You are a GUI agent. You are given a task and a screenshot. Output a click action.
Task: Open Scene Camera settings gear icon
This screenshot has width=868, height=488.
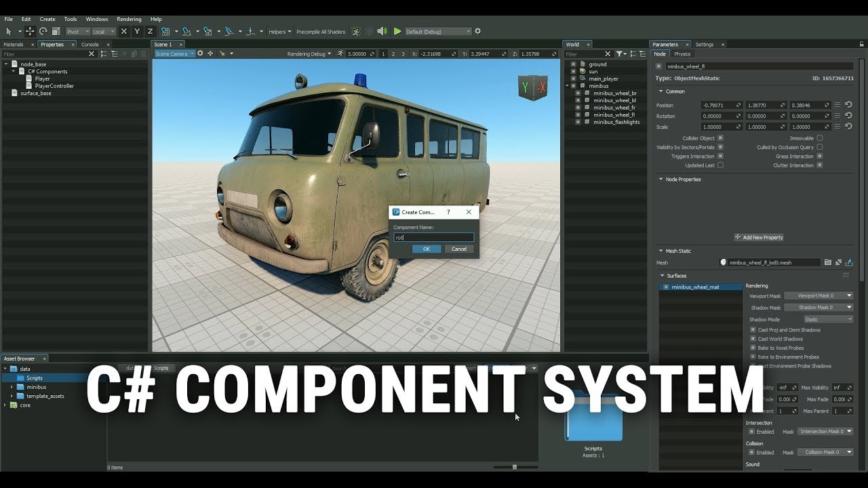(200, 54)
